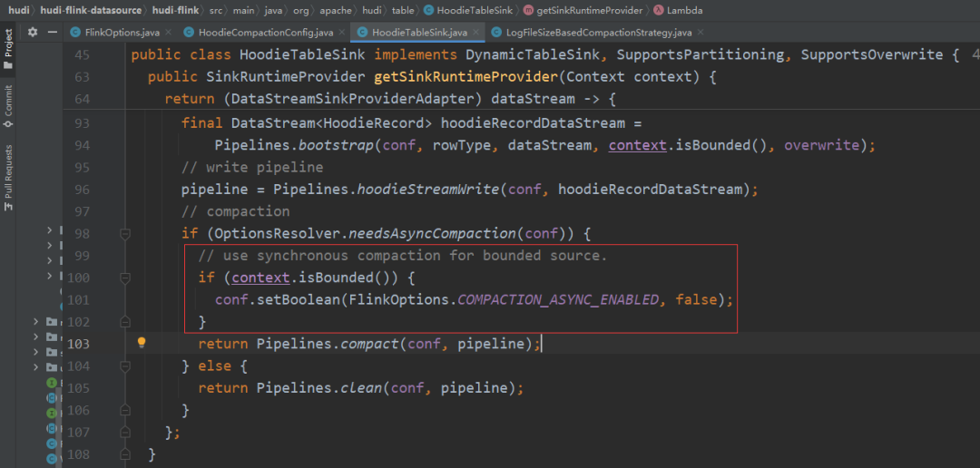Click hoodieRecordDataStream declaration on line 93

(x=532, y=123)
